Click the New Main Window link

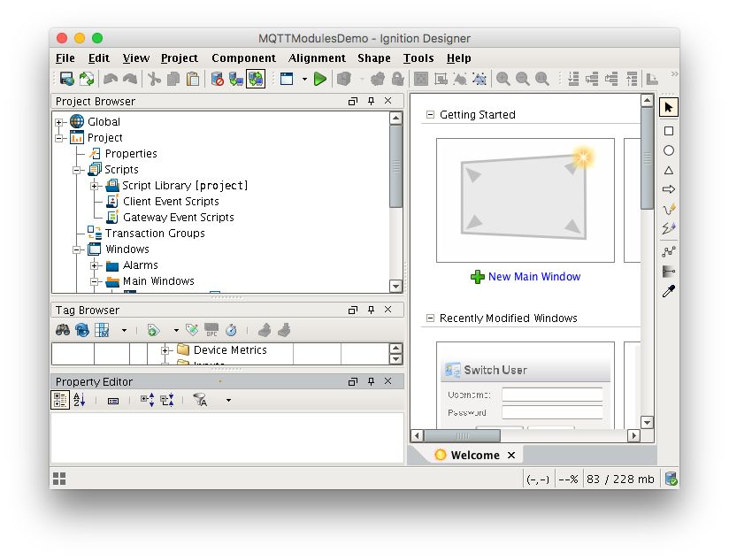click(x=534, y=277)
